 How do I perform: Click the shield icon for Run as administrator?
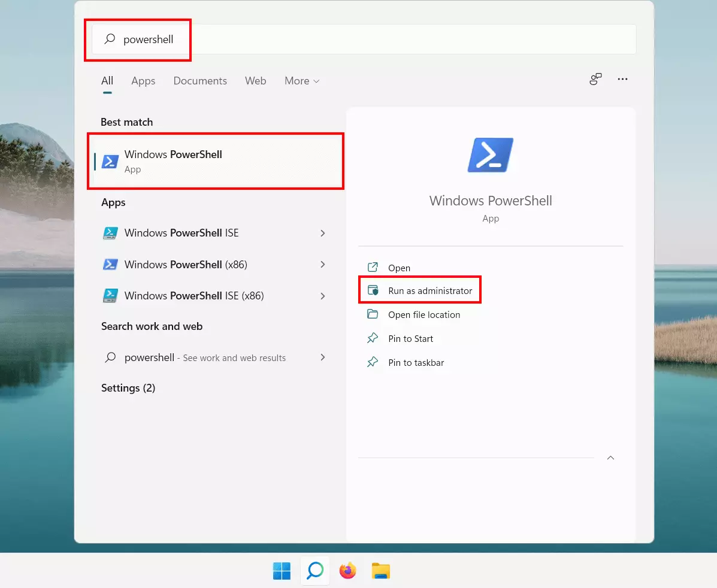pos(373,290)
